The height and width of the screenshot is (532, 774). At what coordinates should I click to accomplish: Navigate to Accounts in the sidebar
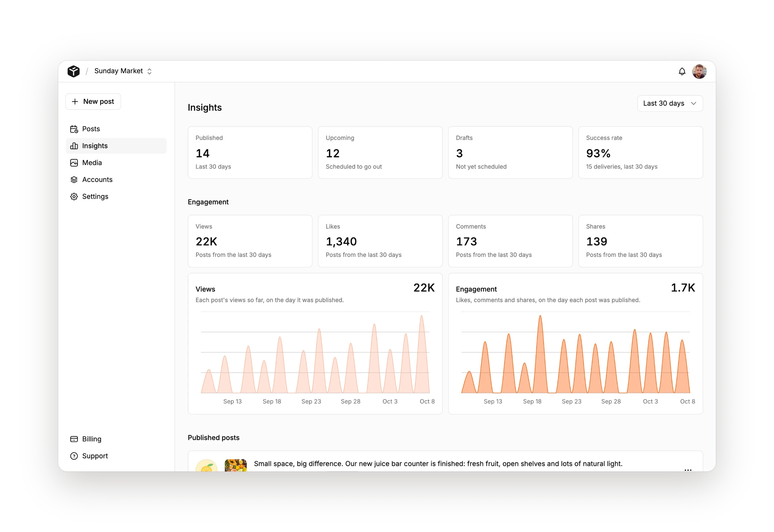(116, 180)
